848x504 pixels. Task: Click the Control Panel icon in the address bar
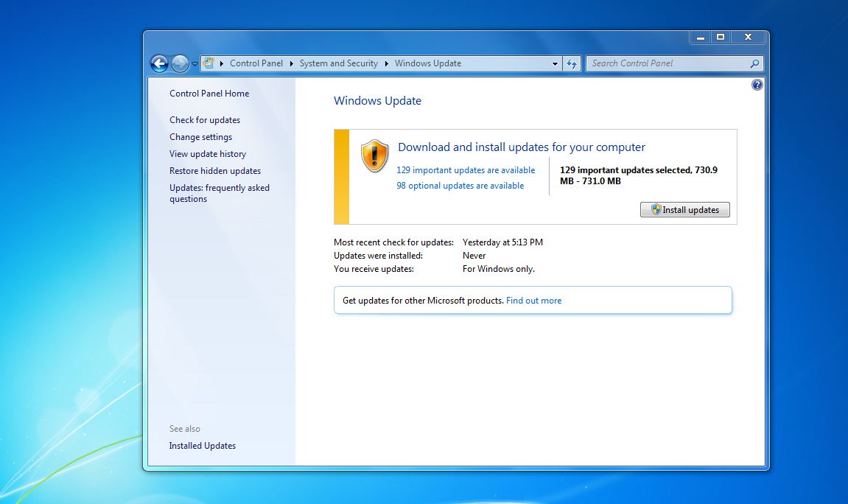[x=209, y=63]
